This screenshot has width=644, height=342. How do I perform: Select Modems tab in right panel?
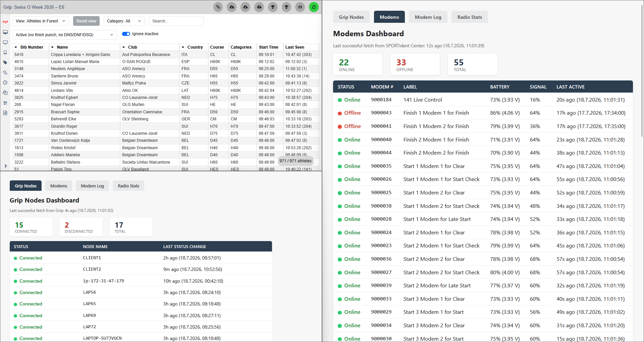(389, 17)
